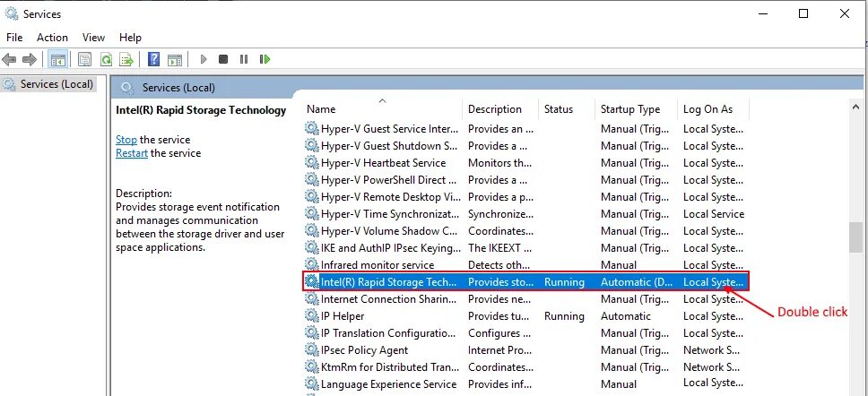Click the vertical scrollbar thumb
Image resolution: width=868 pixels, height=396 pixels.
[855, 237]
